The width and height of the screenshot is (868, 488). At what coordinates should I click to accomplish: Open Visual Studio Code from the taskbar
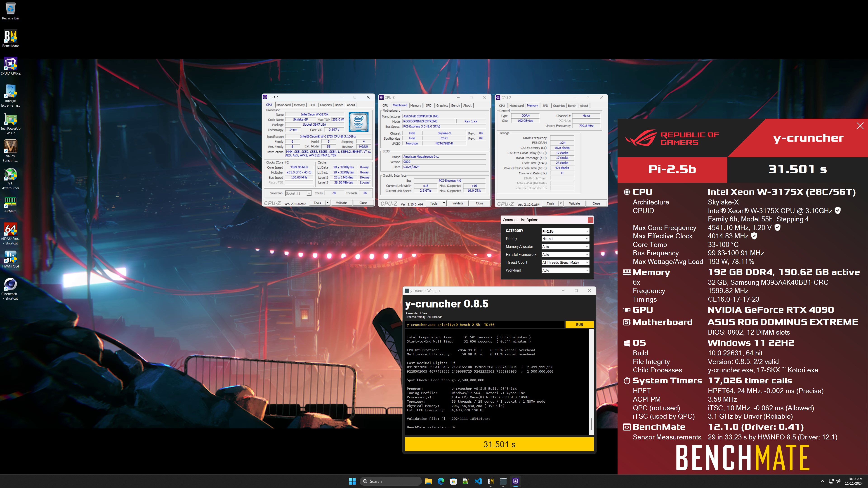tap(478, 481)
